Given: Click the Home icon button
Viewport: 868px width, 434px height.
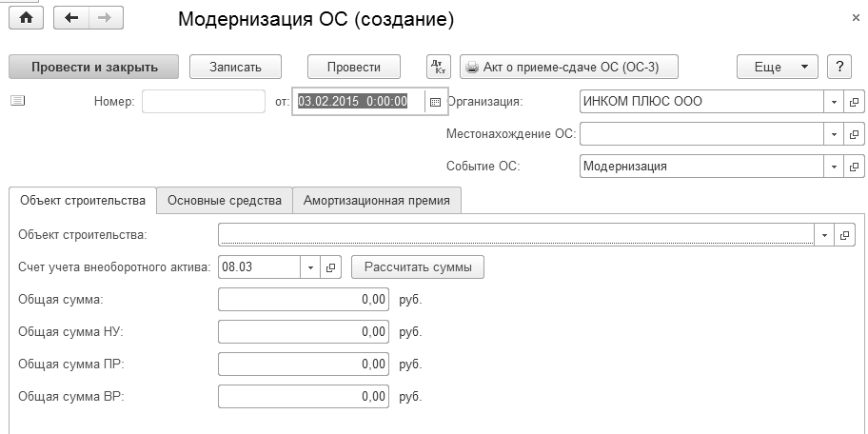Looking at the screenshot, I should tap(26, 18).
